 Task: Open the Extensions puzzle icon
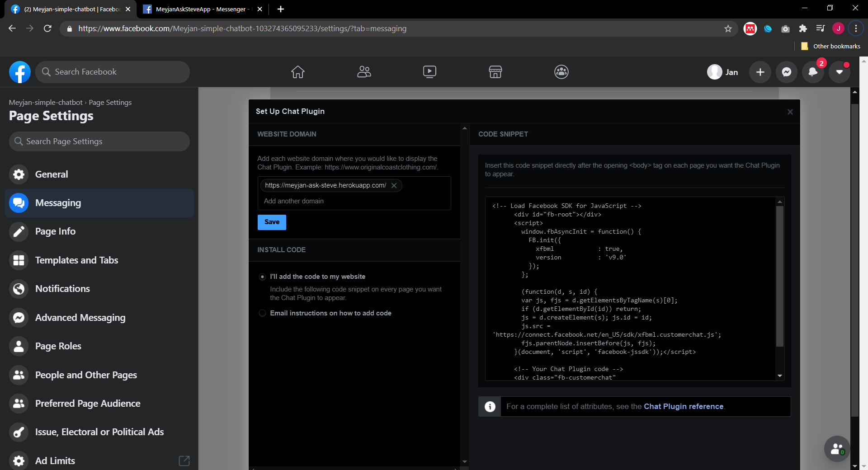tap(803, 28)
